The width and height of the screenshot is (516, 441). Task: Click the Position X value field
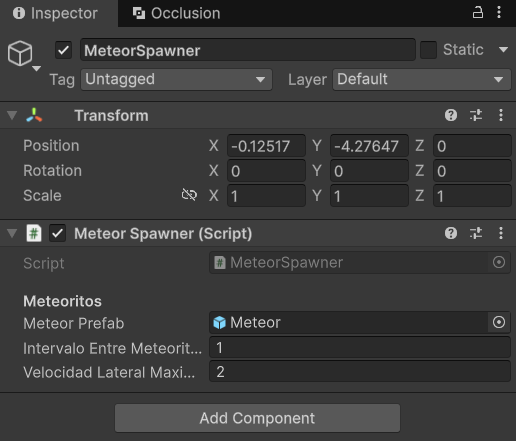[x=266, y=146]
